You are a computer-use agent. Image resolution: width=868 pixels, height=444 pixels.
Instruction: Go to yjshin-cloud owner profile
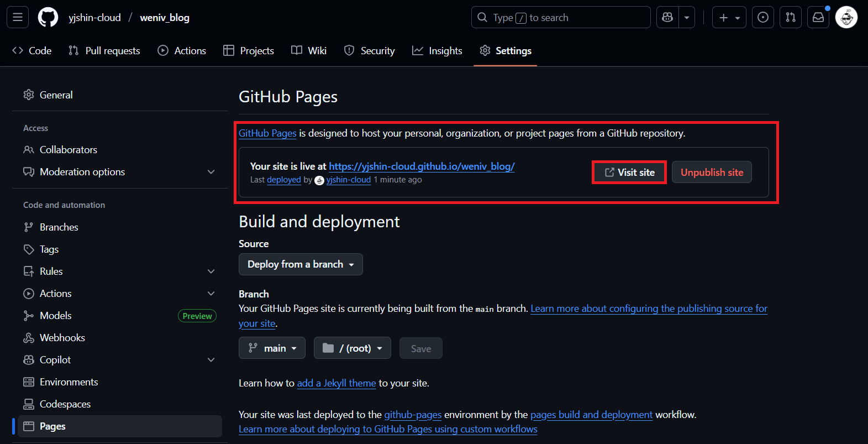click(x=94, y=18)
